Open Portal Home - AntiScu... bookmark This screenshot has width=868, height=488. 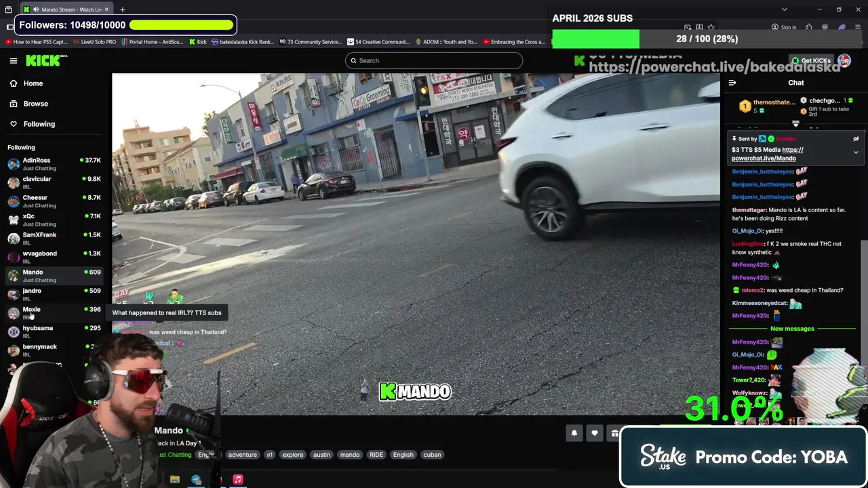click(x=152, y=42)
